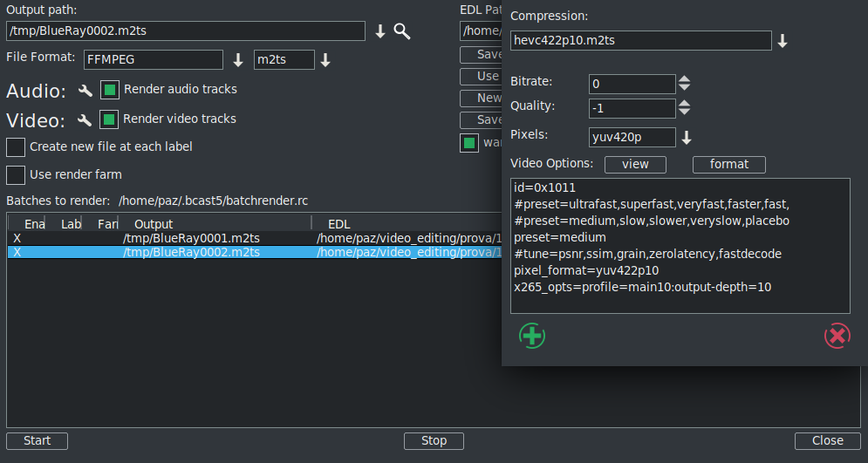868x463 pixels.
Task: Open output path history arrow
Action: 380,31
